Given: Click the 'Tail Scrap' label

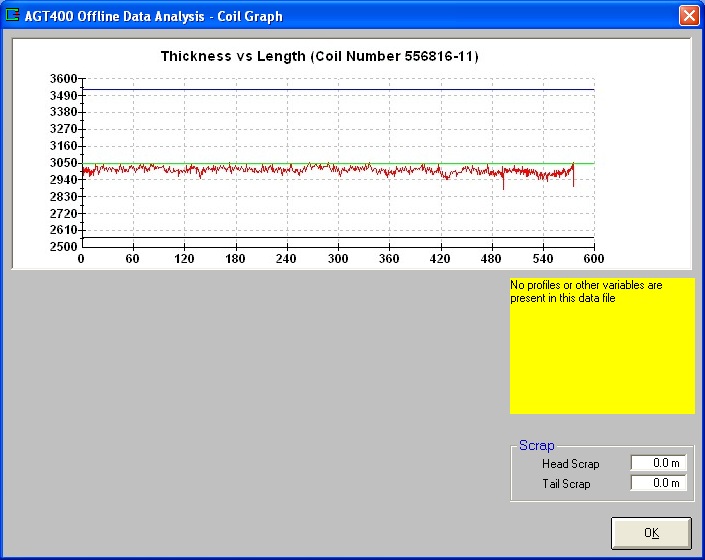Looking at the screenshot, I should point(566,484).
